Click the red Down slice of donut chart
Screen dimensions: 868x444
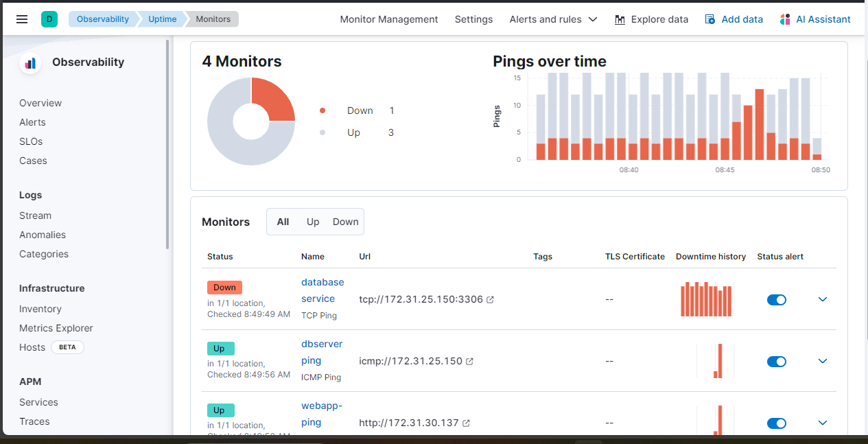273,100
